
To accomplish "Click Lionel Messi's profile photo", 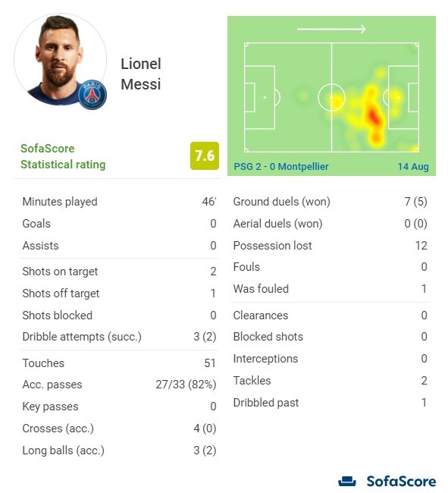I will click(x=61, y=59).
